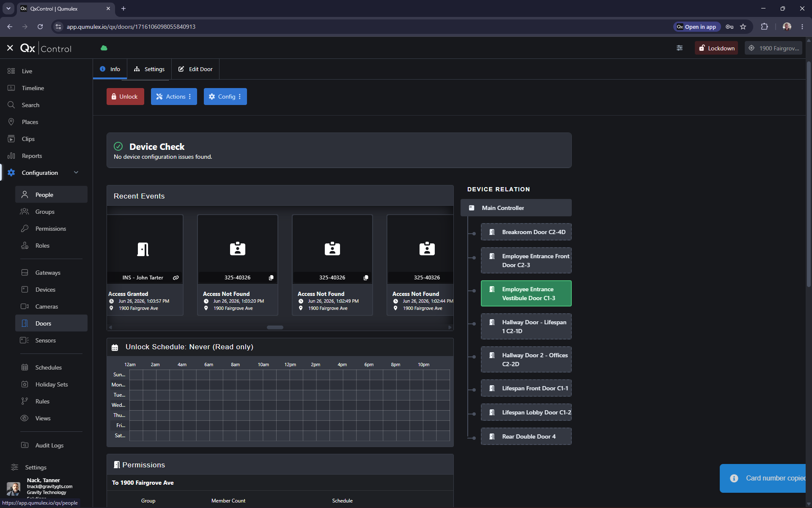This screenshot has width=812, height=508.
Task: Switch to the Edit Door tab
Action: (x=195, y=69)
